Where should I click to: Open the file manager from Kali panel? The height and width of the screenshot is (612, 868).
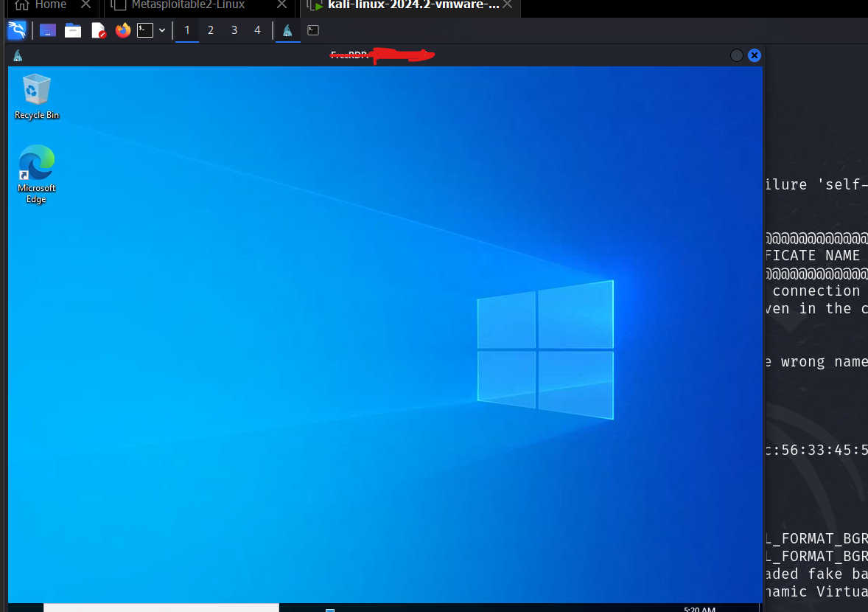click(x=72, y=30)
